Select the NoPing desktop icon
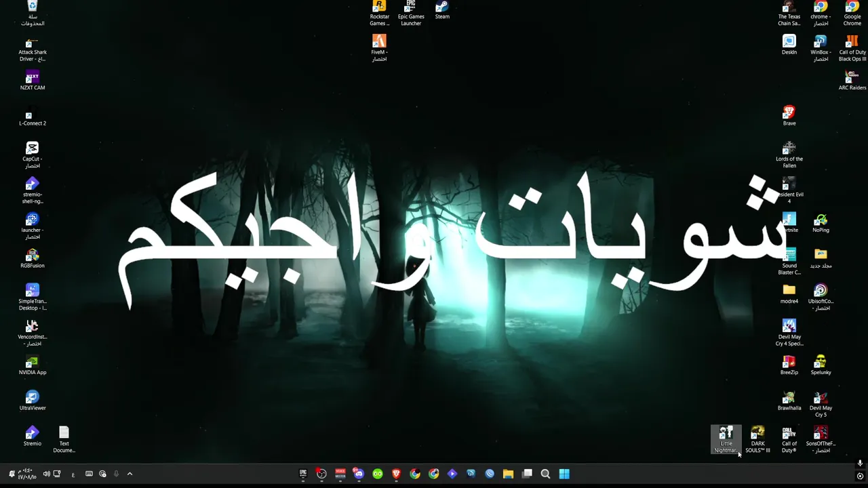Image resolution: width=868 pixels, height=488 pixels. [821, 223]
